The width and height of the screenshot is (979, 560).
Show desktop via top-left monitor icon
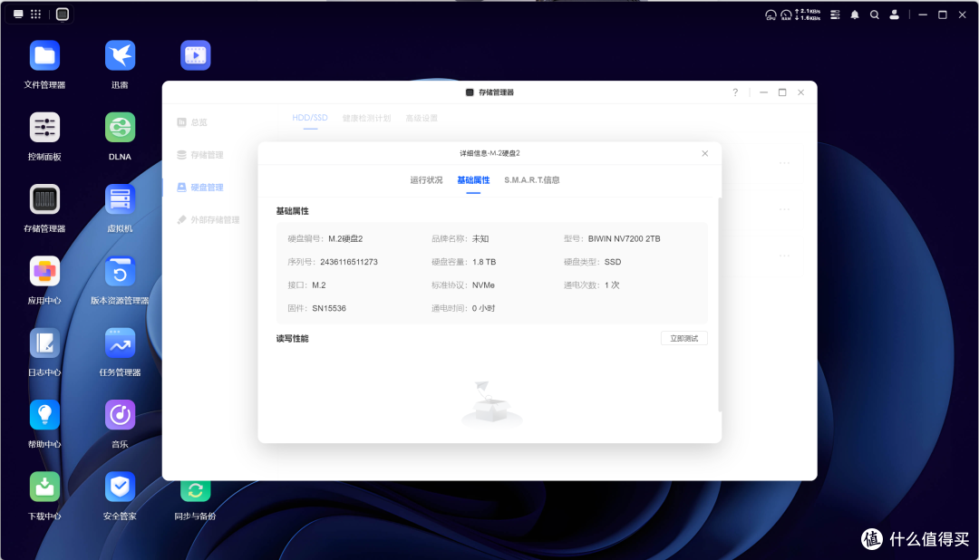click(18, 14)
